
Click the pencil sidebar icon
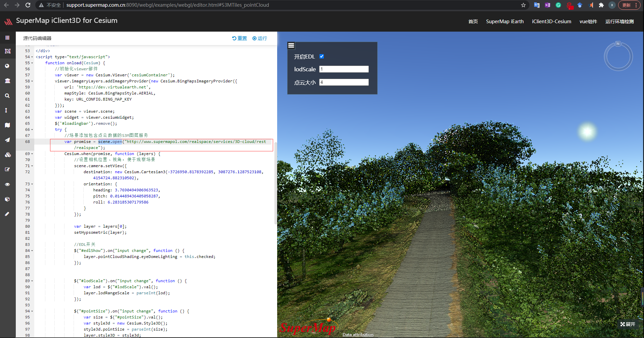click(x=7, y=214)
